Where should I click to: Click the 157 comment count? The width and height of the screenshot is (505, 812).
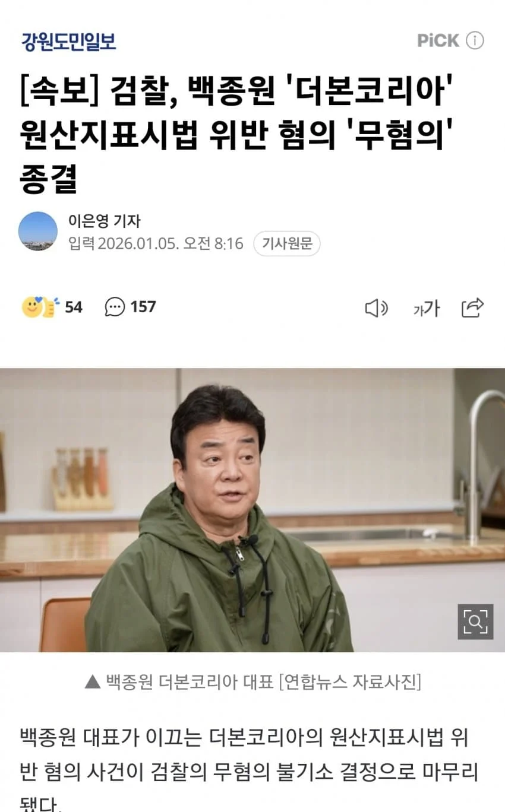pos(143,307)
